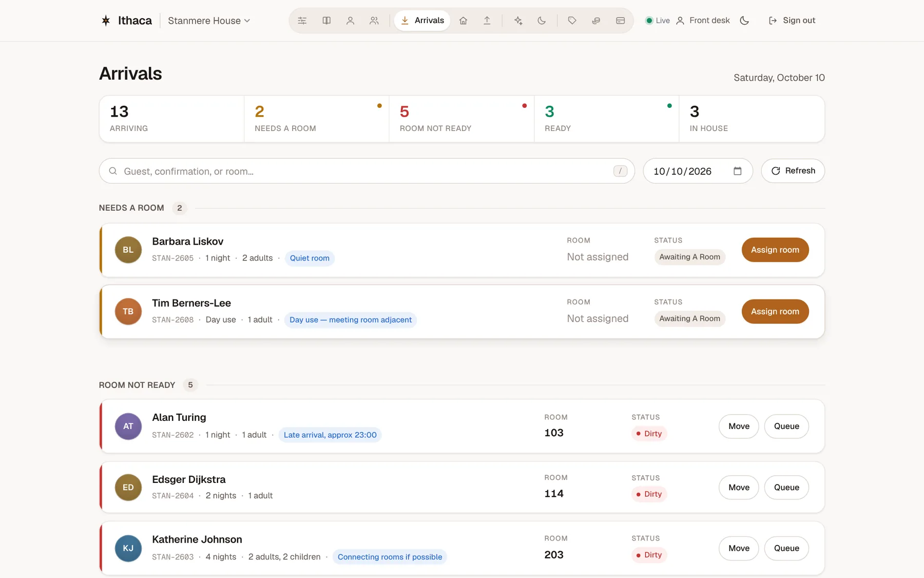Open the crescent moon icon in nav pill
Screen dimensions: 924x578
point(542,21)
